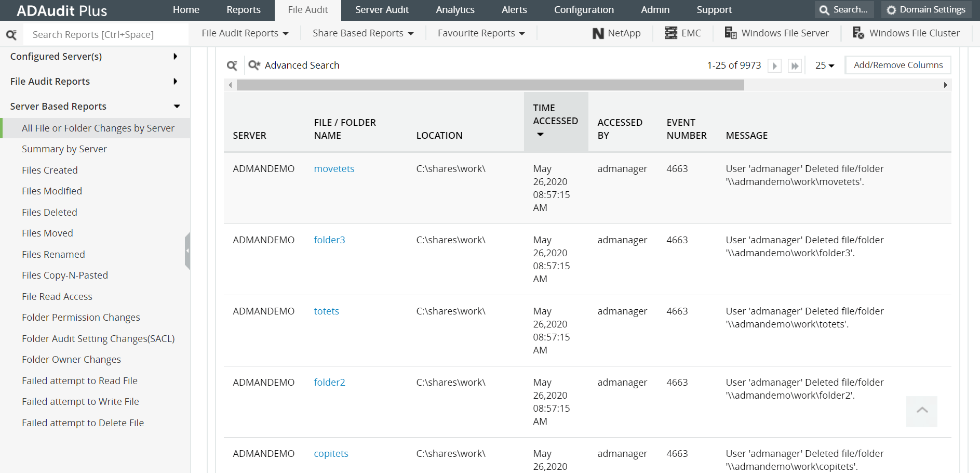Select the File Audit tab
The width and height of the screenshot is (980, 473).
[x=308, y=10]
